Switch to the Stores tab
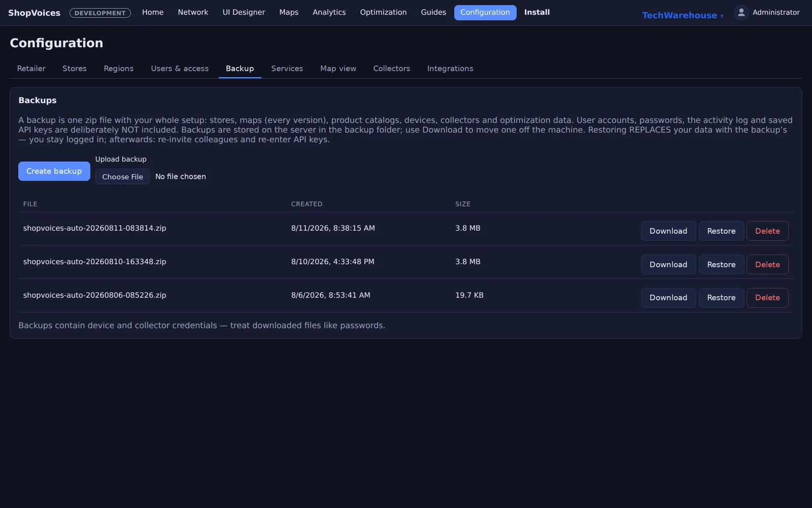Viewport: 812px width, 508px height. (x=75, y=69)
